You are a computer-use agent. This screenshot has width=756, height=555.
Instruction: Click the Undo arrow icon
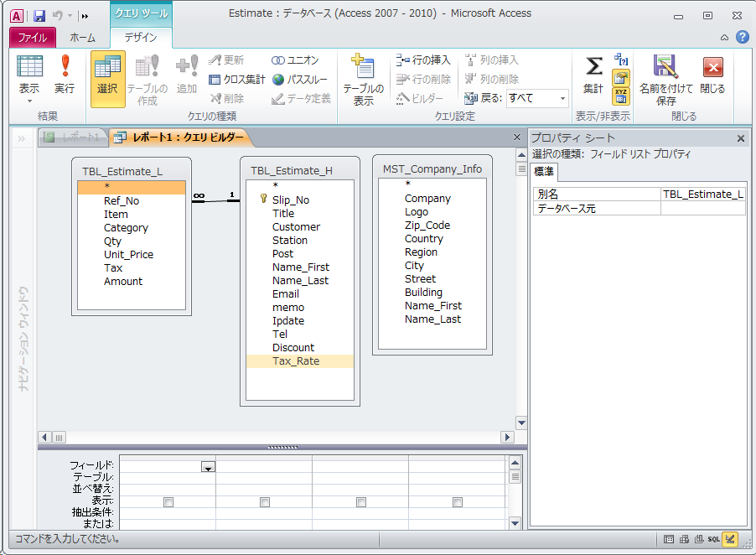58,16
